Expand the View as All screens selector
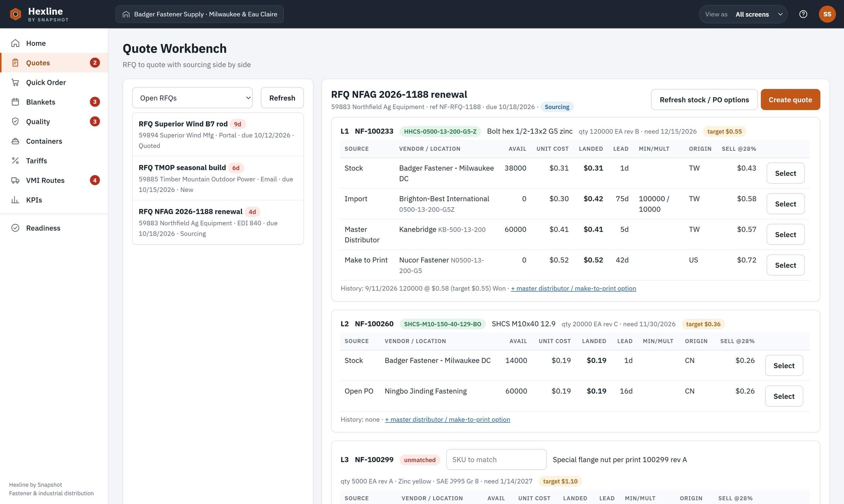844x504 pixels. 743,14
